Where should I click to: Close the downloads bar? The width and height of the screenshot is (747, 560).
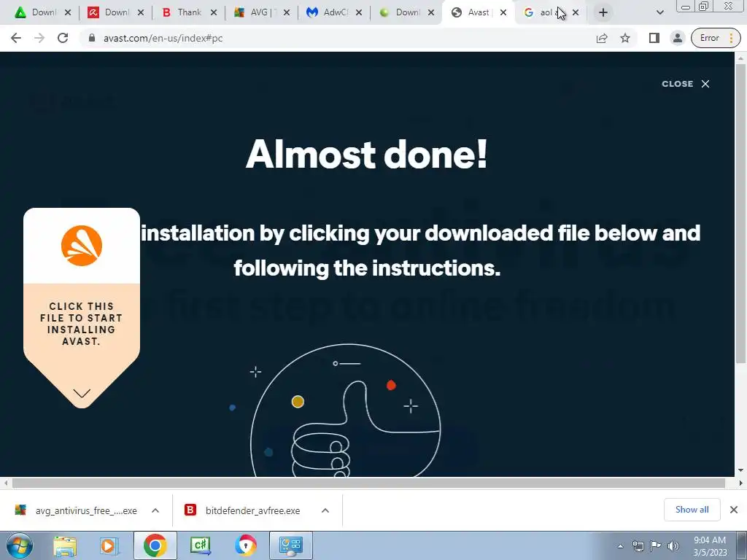coord(734,510)
